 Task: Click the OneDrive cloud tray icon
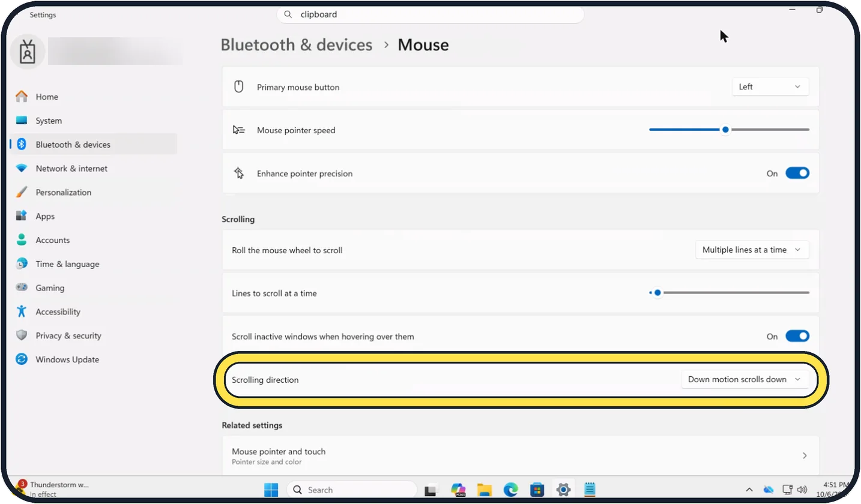[769, 490]
